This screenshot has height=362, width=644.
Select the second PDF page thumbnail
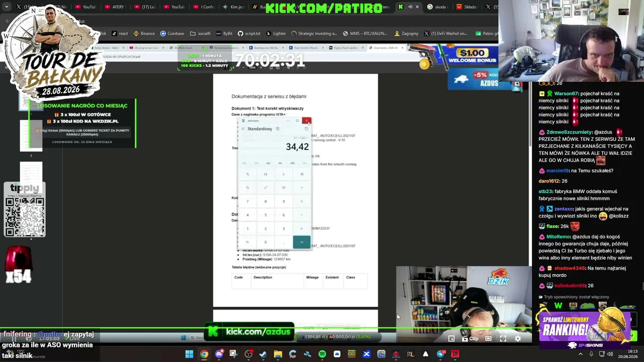pyautogui.click(x=31, y=136)
